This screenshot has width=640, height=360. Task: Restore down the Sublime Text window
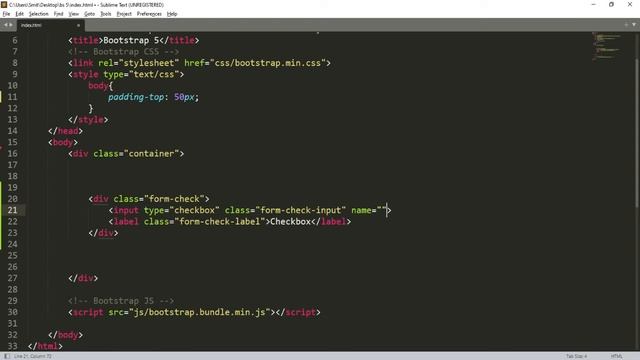[x=611, y=4]
